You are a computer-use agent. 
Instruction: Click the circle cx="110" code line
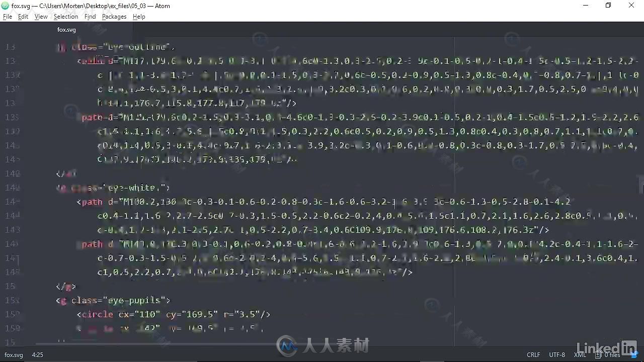click(174, 314)
